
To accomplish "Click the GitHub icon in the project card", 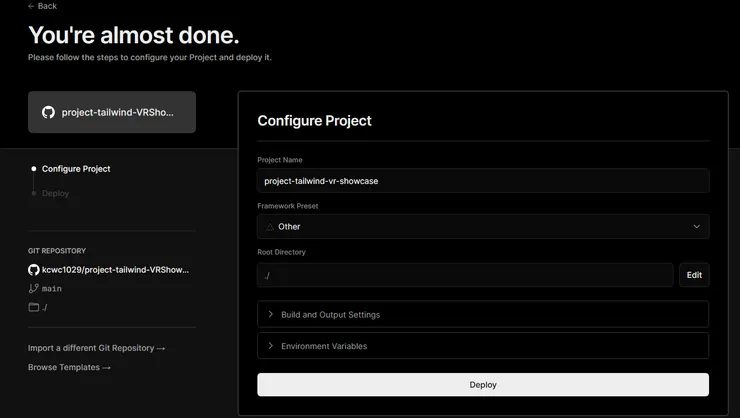I will point(48,113).
